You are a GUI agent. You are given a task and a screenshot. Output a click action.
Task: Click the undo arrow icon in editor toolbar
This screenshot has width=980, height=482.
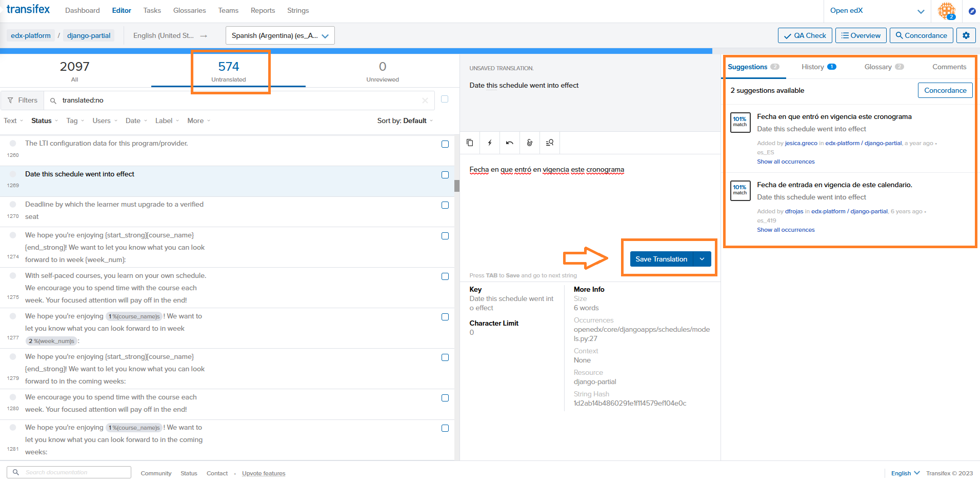(509, 143)
